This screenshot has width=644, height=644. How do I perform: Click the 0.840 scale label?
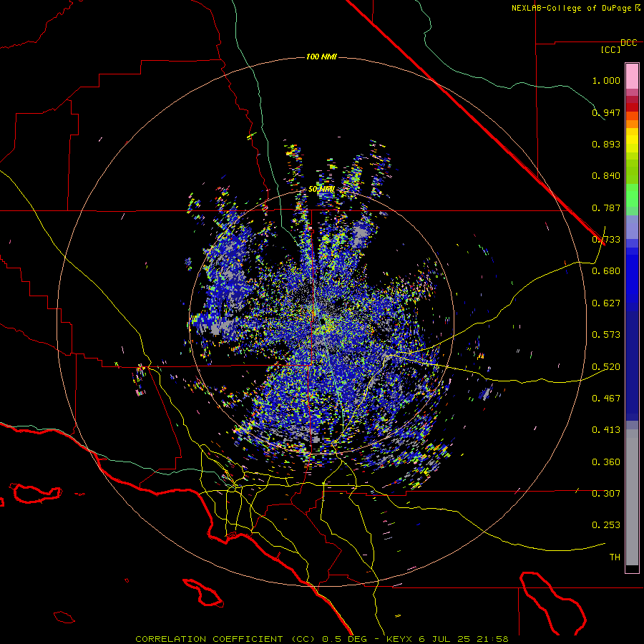(606, 176)
